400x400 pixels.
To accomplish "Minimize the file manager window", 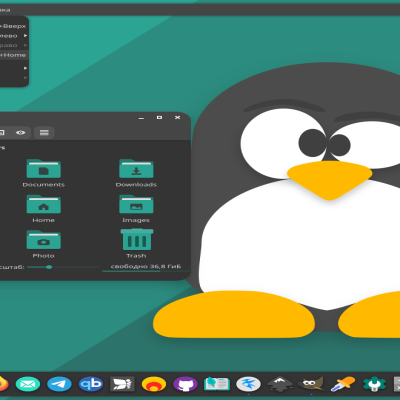I will [141, 118].
